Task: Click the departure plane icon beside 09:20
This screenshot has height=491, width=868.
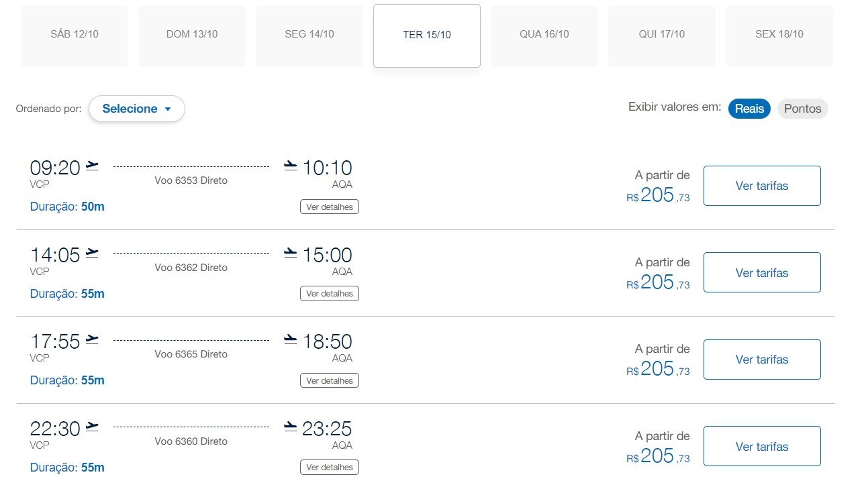Action: [x=92, y=166]
